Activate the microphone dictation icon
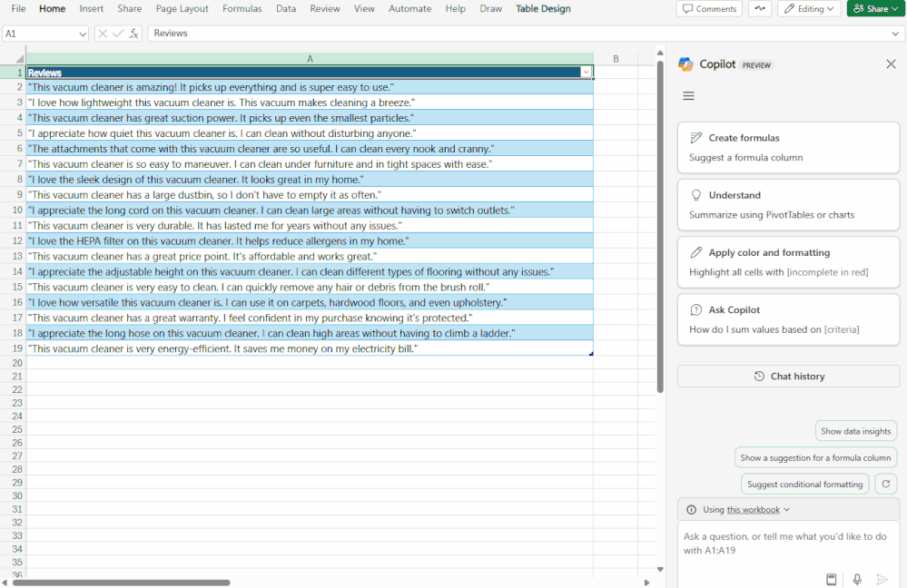The height and width of the screenshot is (588, 907). tap(857, 579)
